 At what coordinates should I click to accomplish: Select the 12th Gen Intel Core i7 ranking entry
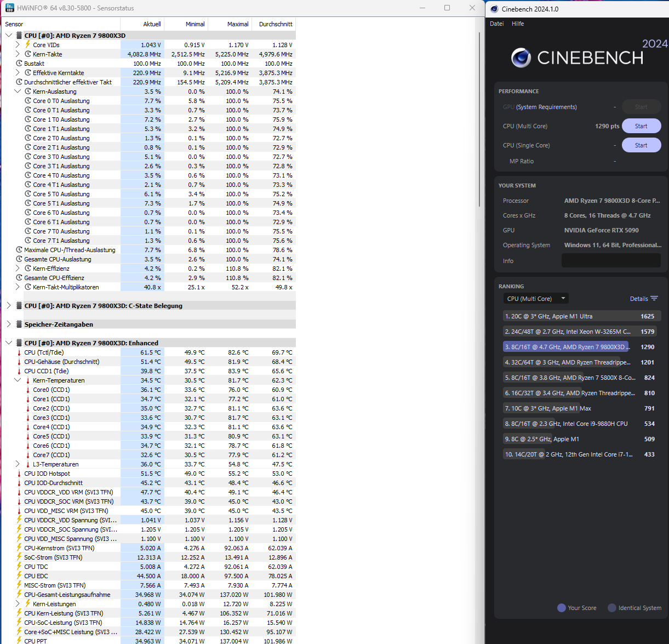click(x=582, y=454)
